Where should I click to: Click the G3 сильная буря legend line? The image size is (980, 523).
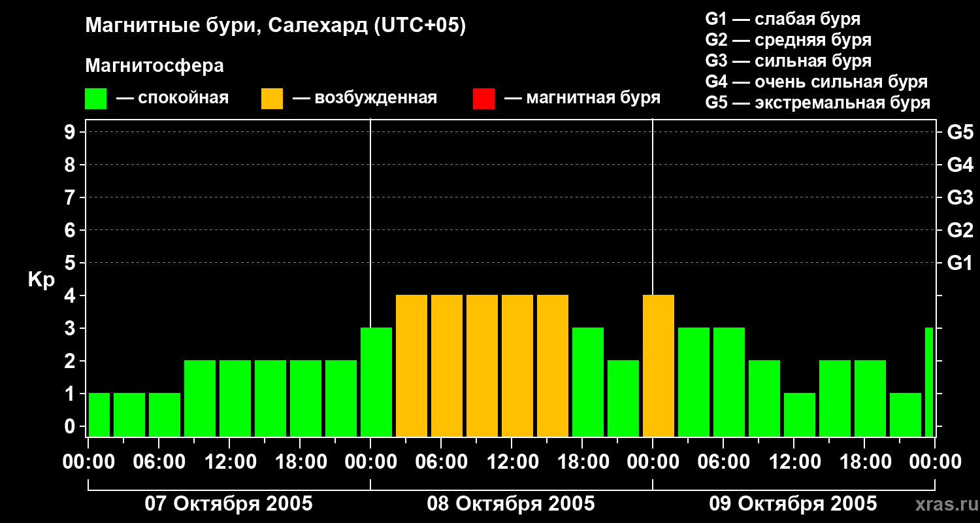[x=789, y=61]
